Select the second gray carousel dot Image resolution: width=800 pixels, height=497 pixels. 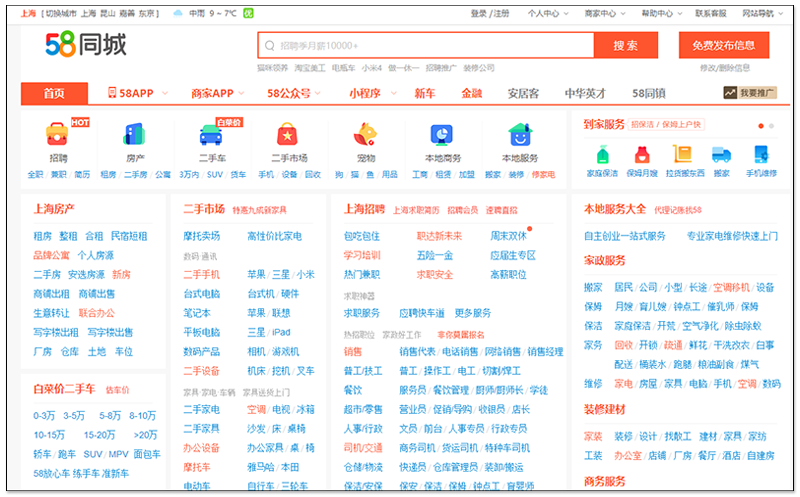[x=771, y=126]
